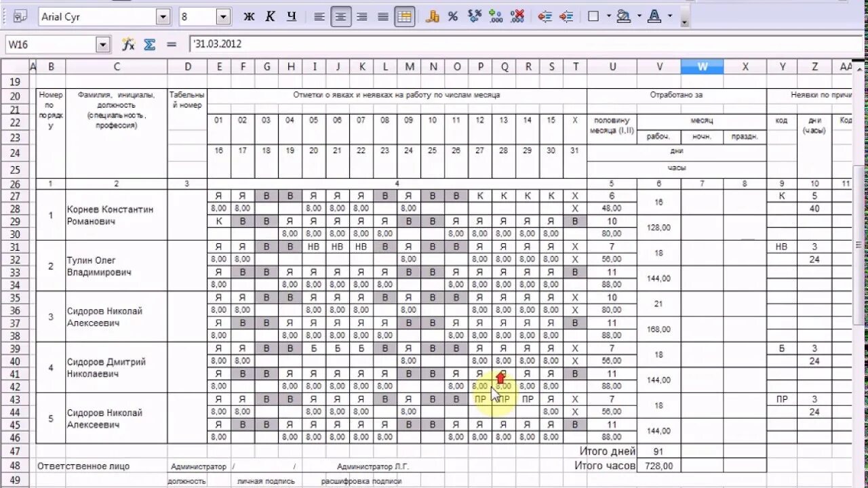Apply currency number format
The image size is (868, 488).
tap(433, 17)
